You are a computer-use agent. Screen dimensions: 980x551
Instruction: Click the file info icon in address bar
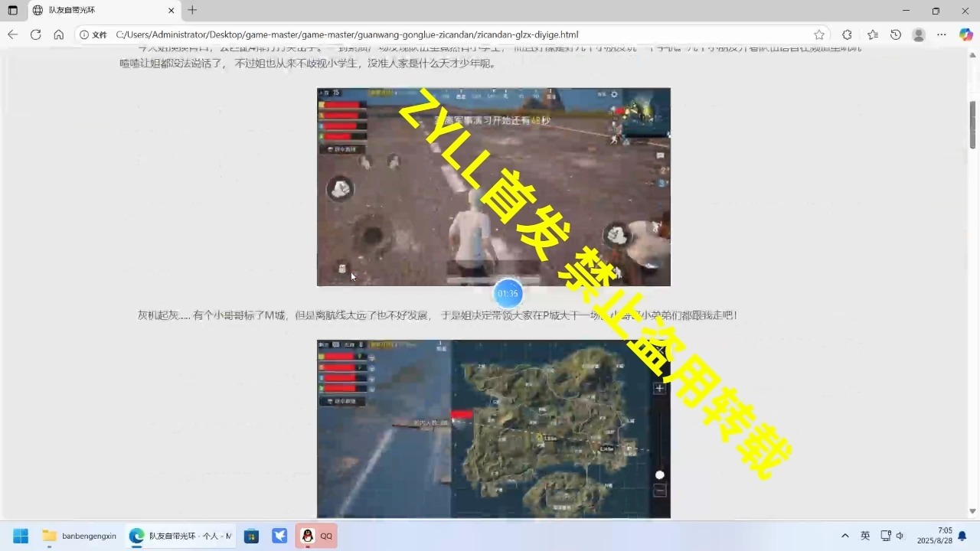[x=94, y=34]
